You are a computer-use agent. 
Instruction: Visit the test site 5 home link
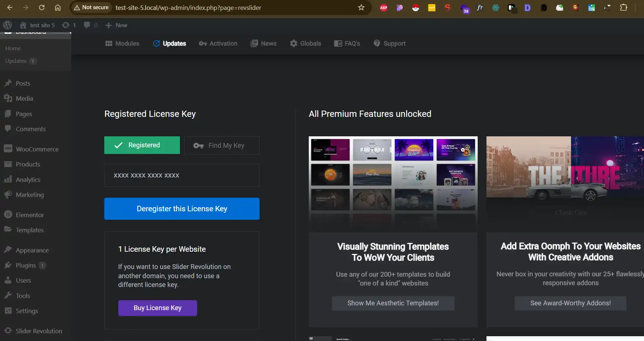click(x=37, y=25)
